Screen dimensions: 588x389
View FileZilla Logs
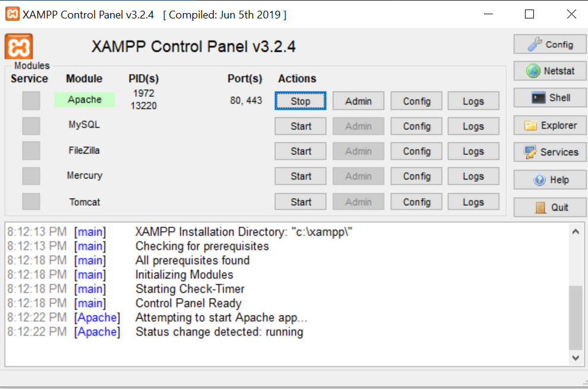(x=474, y=151)
